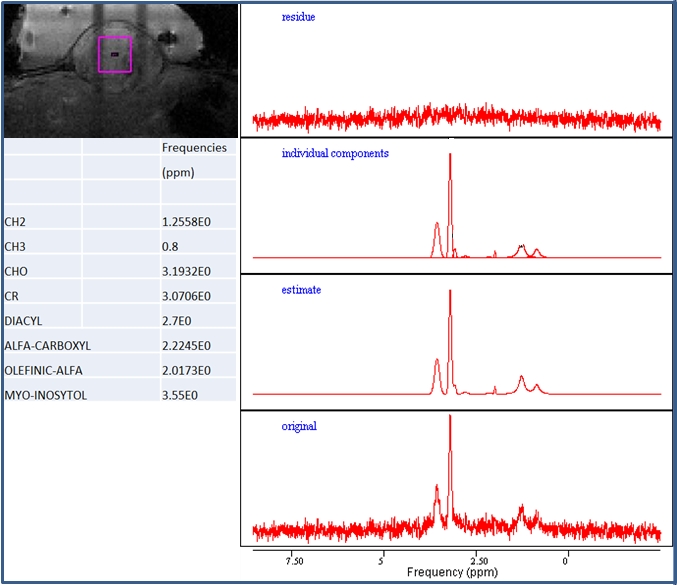Select the DIACYL row label
Image resolution: width=677 pixels, height=585 pixels.
point(23,321)
